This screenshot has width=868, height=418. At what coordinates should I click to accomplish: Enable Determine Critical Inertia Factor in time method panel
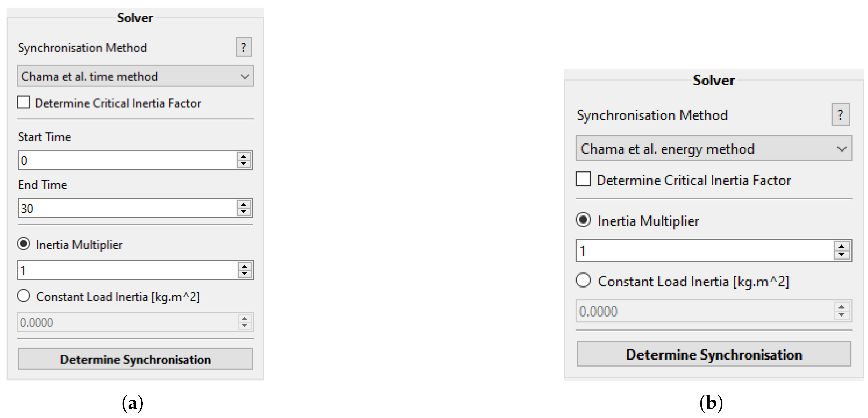pyautogui.click(x=23, y=102)
